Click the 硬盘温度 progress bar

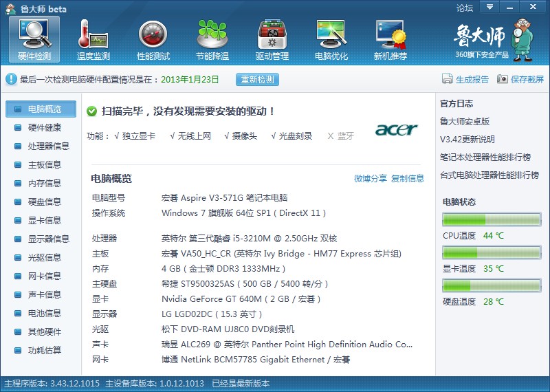492,285
